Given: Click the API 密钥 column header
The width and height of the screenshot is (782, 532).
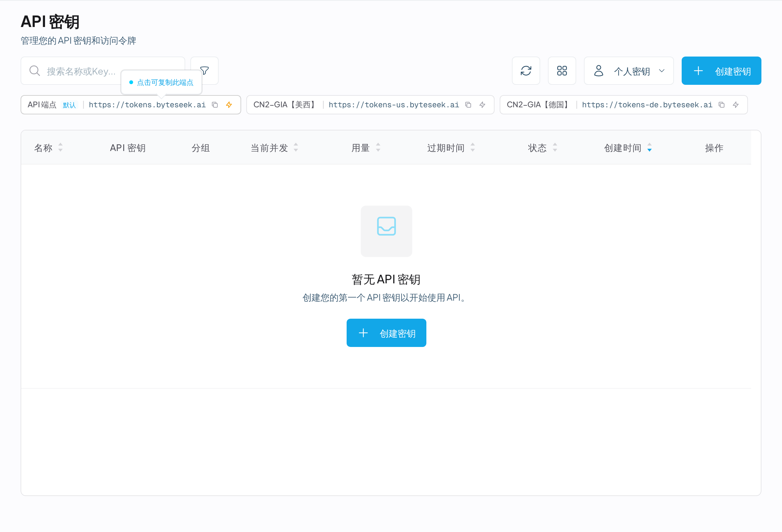Looking at the screenshot, I should point(128,148).
